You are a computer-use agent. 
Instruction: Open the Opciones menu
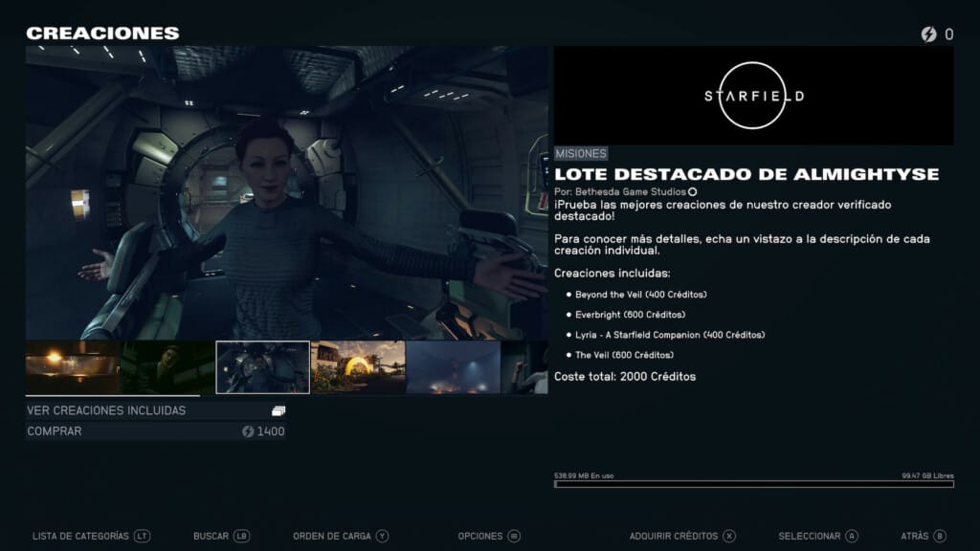(489, 537)
